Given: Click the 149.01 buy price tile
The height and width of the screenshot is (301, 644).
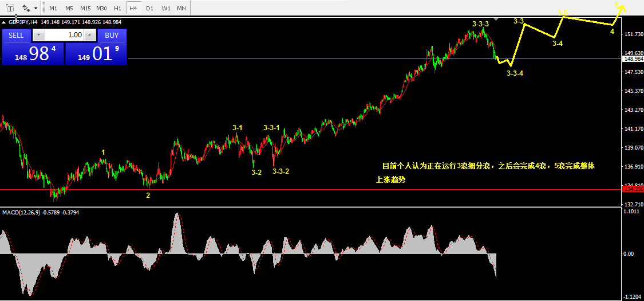Looking at the screenshot, I should pos(96,54).
